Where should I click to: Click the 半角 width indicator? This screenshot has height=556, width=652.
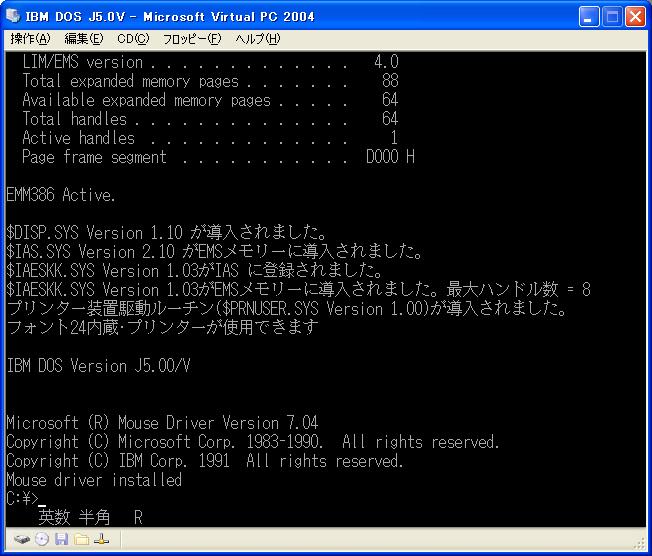tap(94, 517)
